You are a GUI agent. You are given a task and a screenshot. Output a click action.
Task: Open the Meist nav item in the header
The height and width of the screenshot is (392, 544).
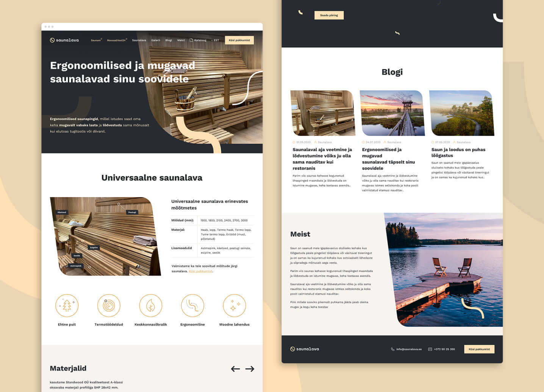[x=181, y=40]
